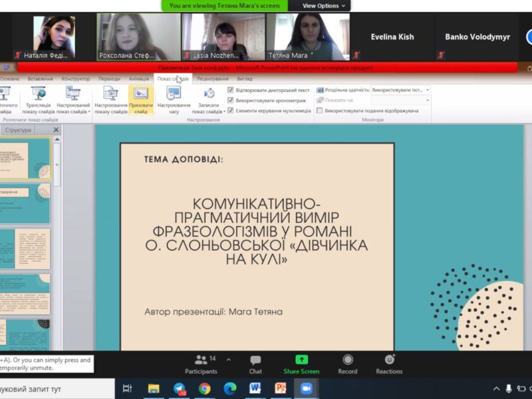The image size is (532, 399).
Task: Open the Zoom Chat window
Action: coord(255,363)
